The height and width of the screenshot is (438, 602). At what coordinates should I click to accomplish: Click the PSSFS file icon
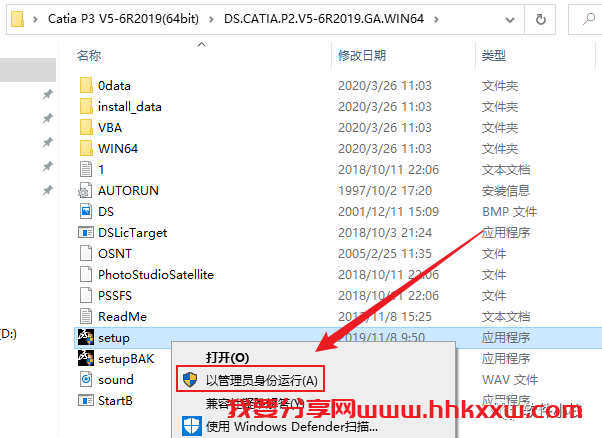(x=86, y=296)
